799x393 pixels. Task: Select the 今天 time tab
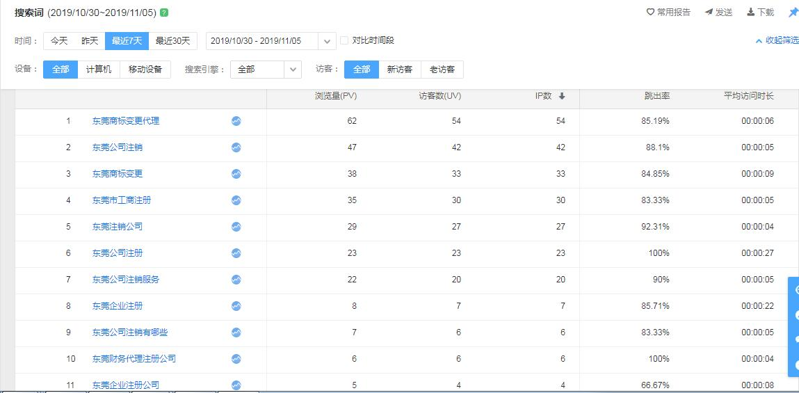pos(59,41)
